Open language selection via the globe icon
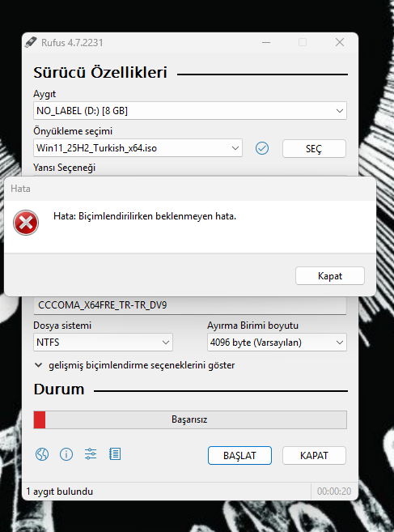Image resolution: width=394 pixels, height=532 pixels. click(x=42, y=454)
